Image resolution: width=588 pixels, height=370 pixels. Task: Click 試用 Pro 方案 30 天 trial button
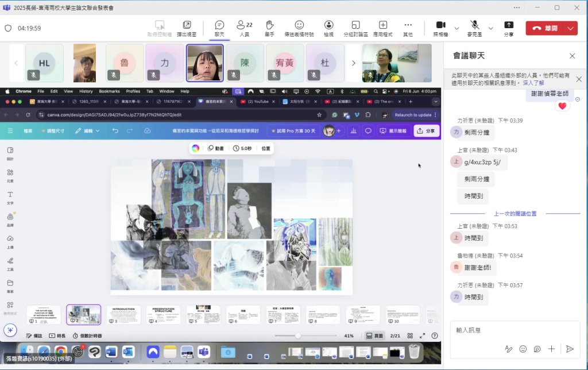(x=293, y=131)
